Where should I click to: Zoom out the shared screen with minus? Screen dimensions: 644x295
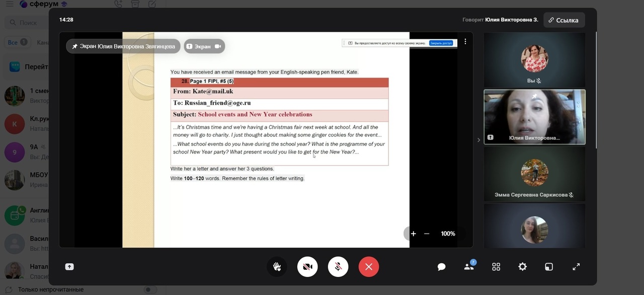(427, 234)
